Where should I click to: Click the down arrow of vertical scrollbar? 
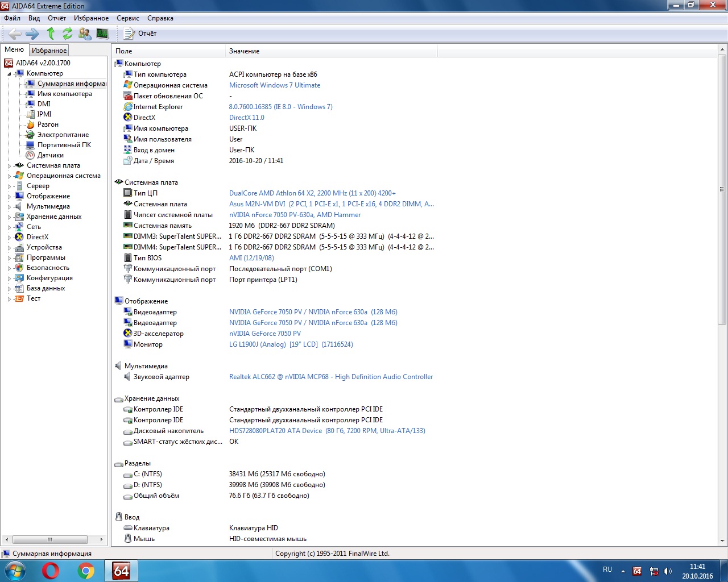tap(722, 541)
